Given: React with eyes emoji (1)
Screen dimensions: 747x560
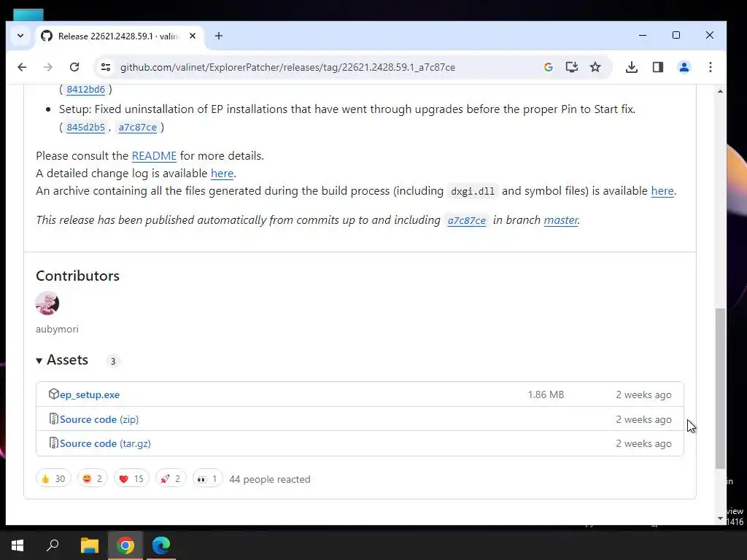Looking at the screenshot, I should pyautogui.click(x=207, y=478).
